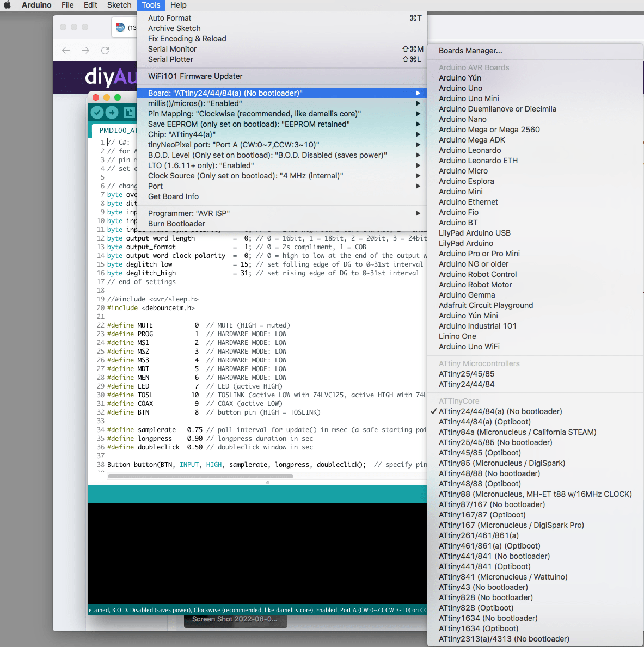Select ATtiny1634 (Optiboot) board
Image resolution: width=644 pixels, height=647 pixels.
click(536, 628)
